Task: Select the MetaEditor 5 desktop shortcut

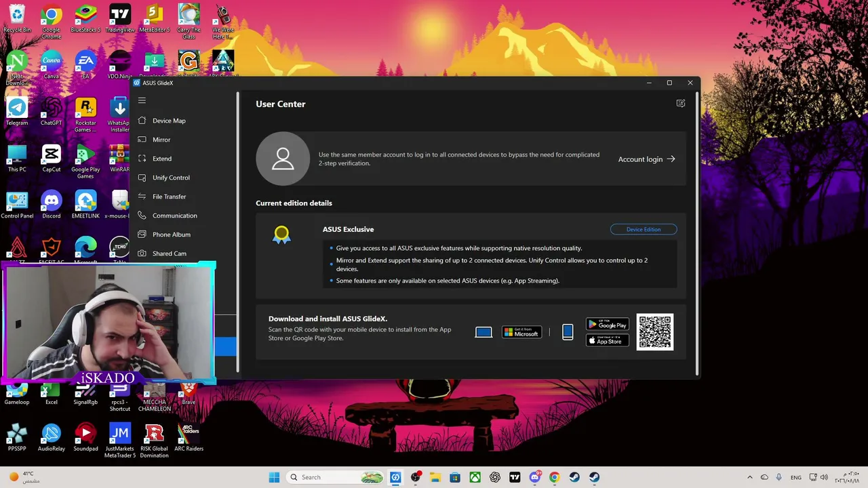Action: click(x=155, y=19)
